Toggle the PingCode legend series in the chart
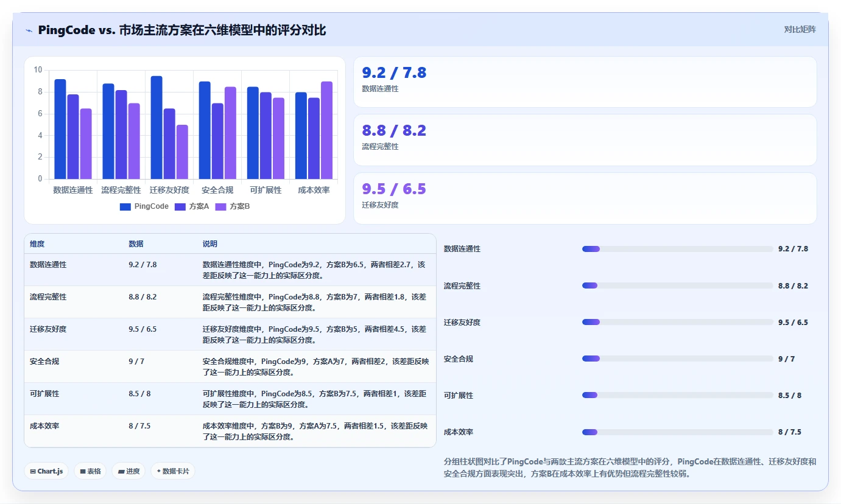Viewport: 841px width, 504px height. pos(144,207)
